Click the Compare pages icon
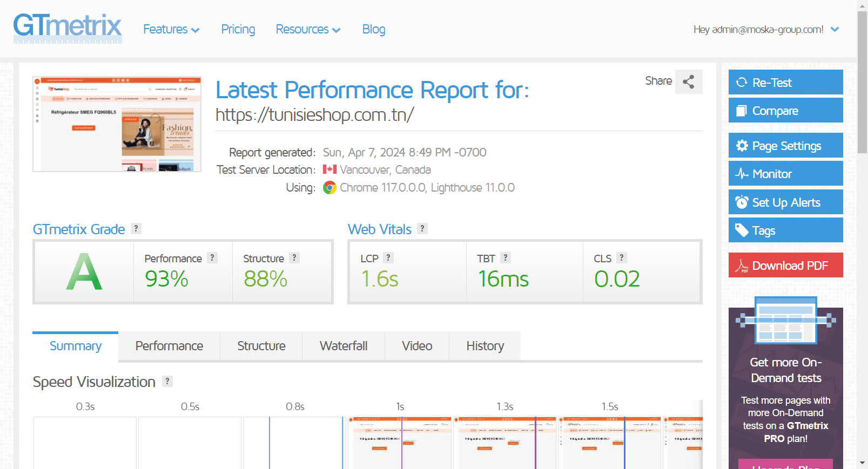 742,111
